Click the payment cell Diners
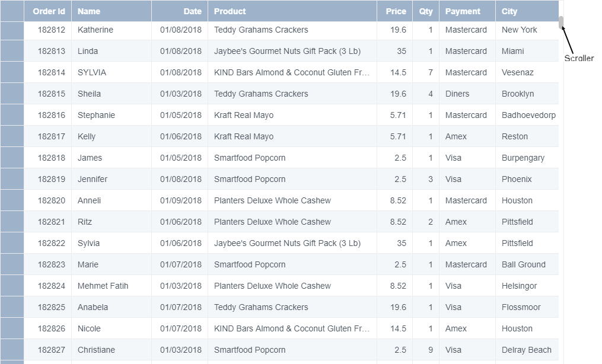602x364 pixels. pos(467,94)
